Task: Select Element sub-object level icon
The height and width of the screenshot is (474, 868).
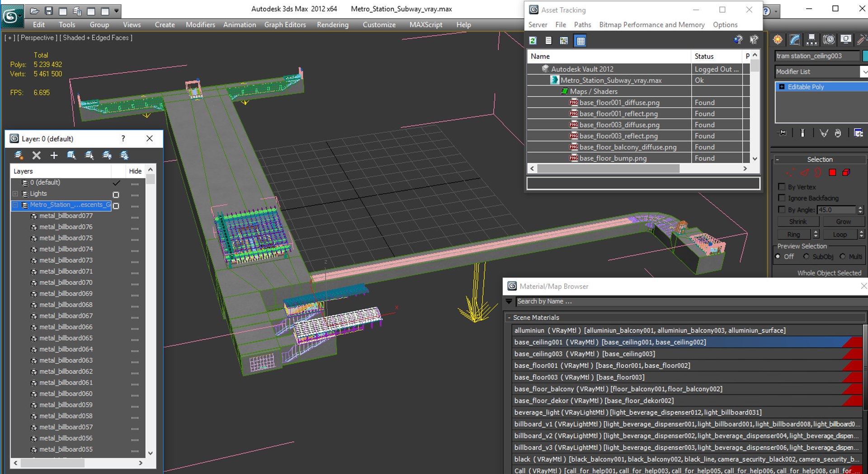Action: [x=846, y=172]
